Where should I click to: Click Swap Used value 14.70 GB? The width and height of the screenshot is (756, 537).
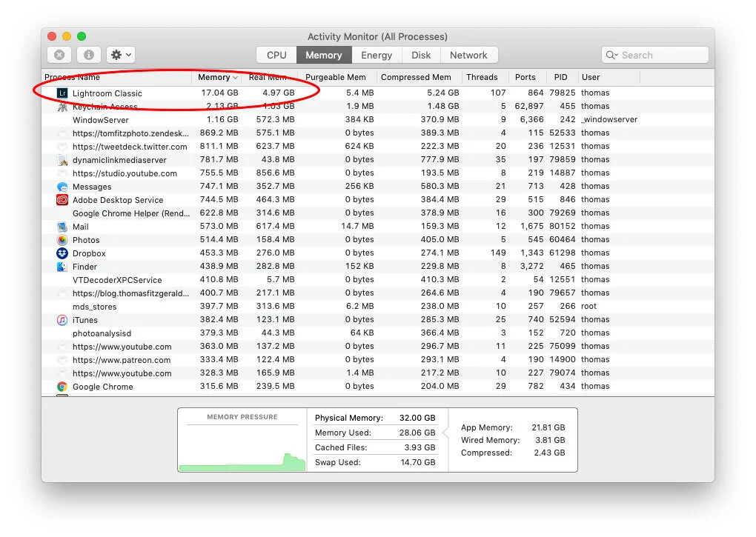(418, 462)
